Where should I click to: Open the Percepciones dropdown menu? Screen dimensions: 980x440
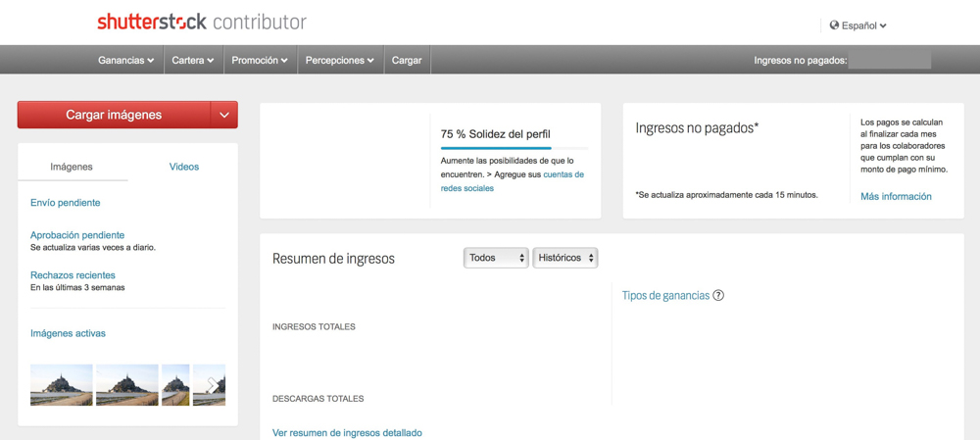339,60
